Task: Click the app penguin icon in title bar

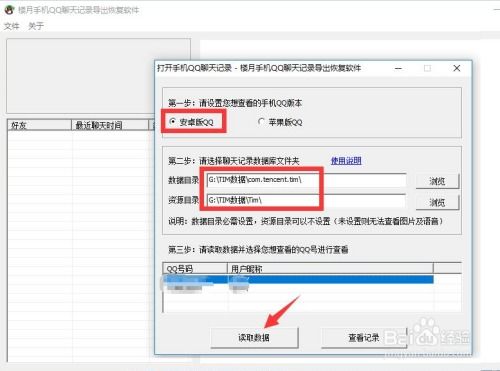Action: [x=9, y=10]
